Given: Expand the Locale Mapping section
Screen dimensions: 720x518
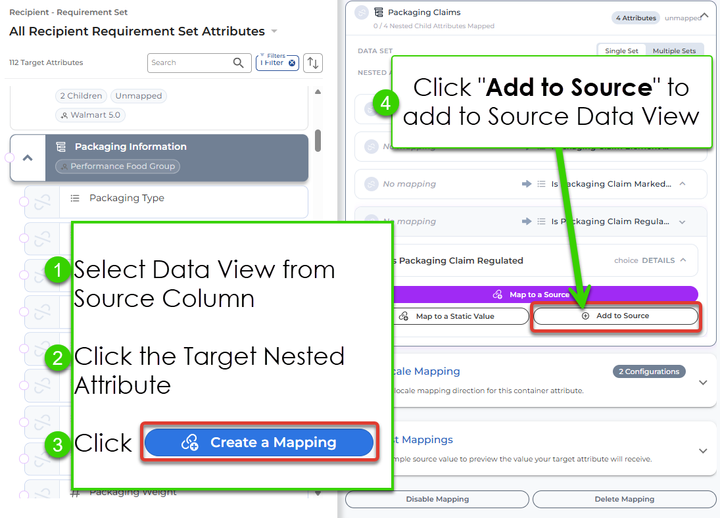Looking at the screenshot, I should click(703, 383).
